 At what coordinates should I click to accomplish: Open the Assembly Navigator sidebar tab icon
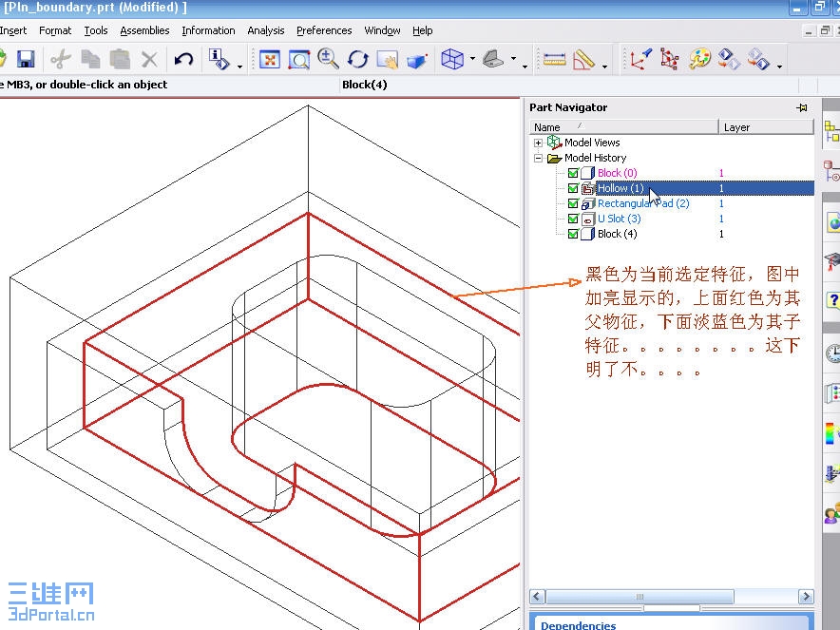click(x=831, y=132)
